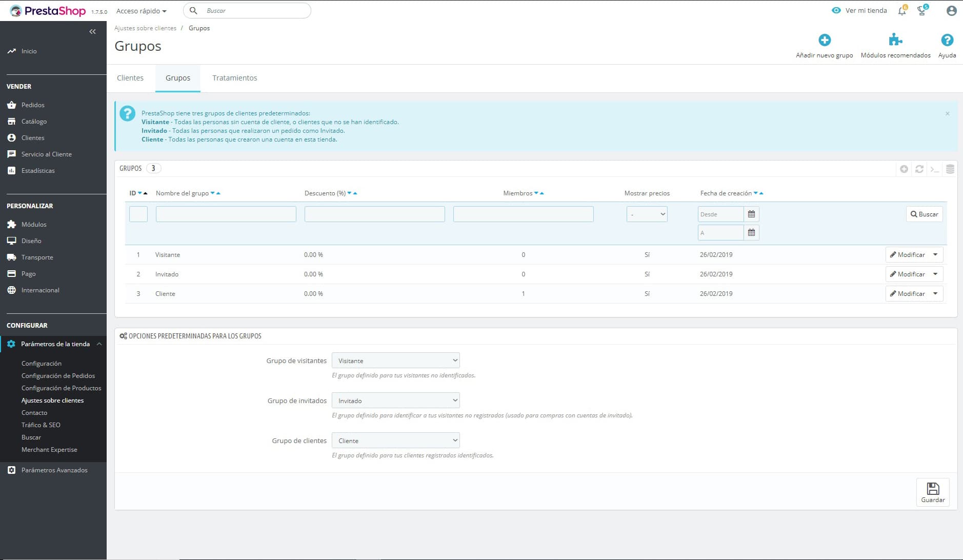The height and width of the screenshot is (560, 963).
Task: Switch to the Tratamientos tab
Action: [234, 78]
